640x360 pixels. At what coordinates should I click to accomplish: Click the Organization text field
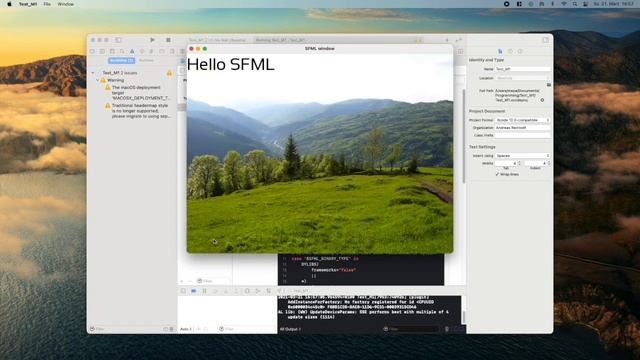522,128
